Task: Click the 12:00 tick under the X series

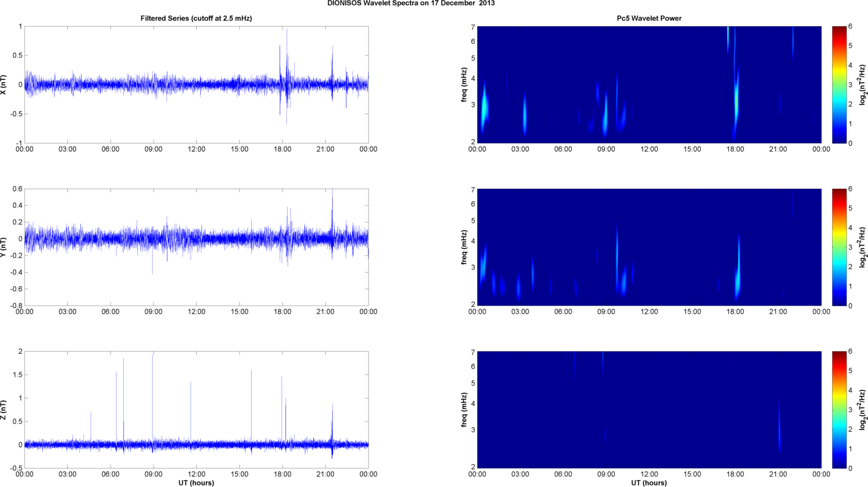Action: coord(196,149)
